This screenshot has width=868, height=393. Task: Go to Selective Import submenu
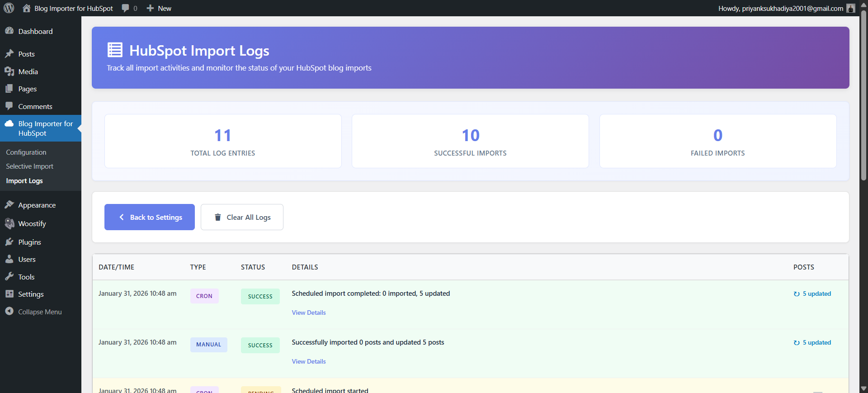click(29, 166)
